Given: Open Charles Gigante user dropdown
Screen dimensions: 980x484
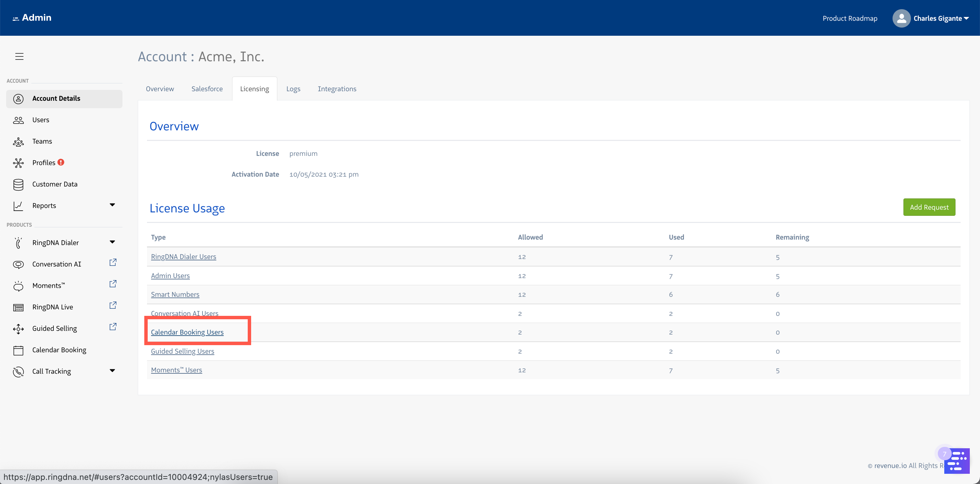Looking at the screenshot, I should tap(941, 18).
